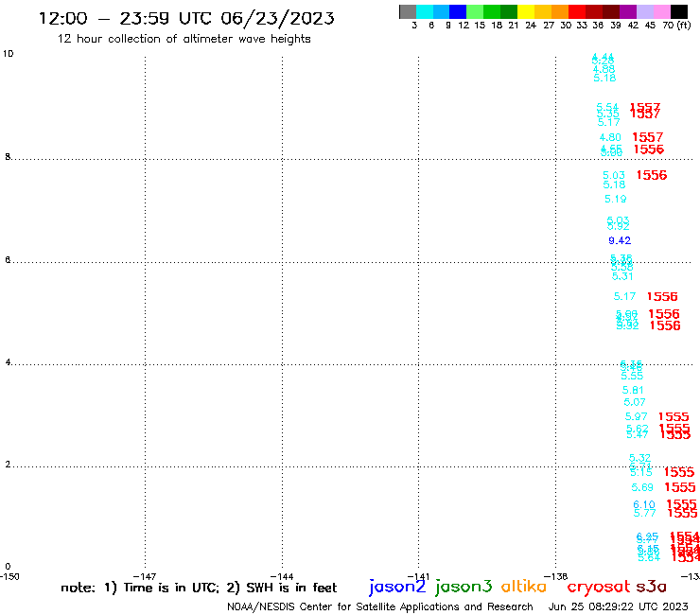Select the red 1557 time beside 4.80

click(x=648, y=137)
